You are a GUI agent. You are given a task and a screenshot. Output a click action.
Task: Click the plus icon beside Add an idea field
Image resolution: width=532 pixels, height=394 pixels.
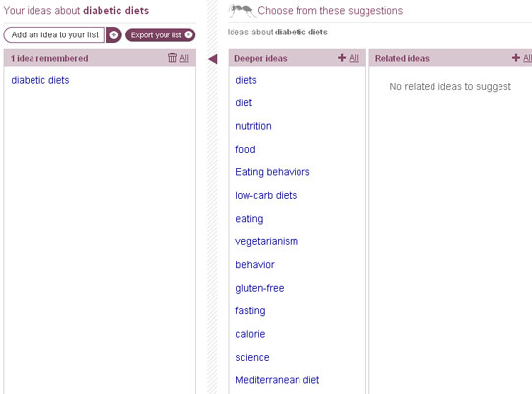click(x=114, y=34)
